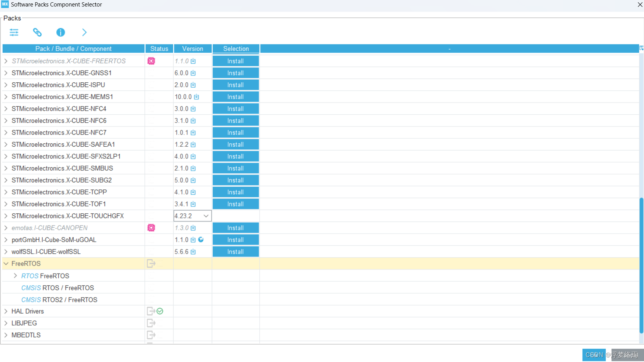Click download icon beside version 5.0.0
Image resolution: width=644 pixels, height=362 pixels.
click(x=193, y=180)
